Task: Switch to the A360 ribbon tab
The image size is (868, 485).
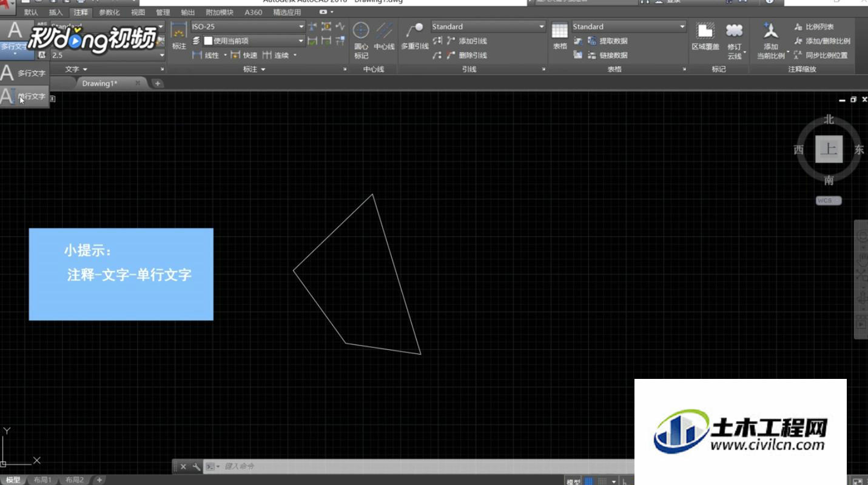Action: [253, 12]
